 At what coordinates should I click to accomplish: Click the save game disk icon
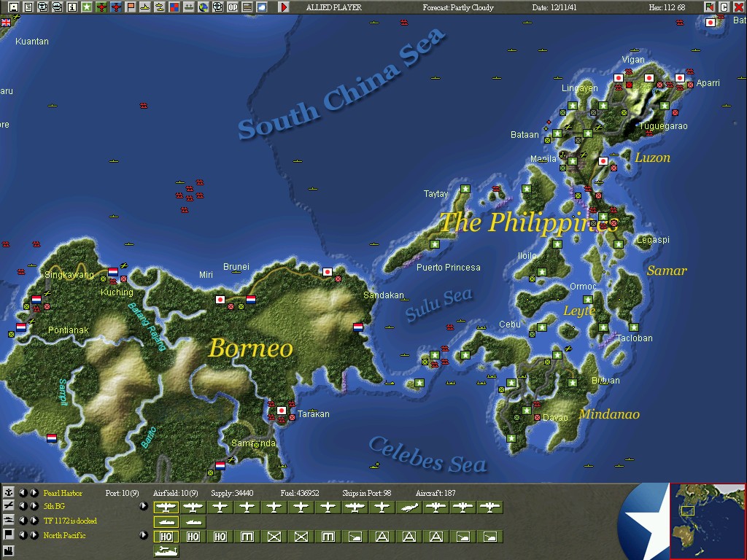[x=14, y=7]
